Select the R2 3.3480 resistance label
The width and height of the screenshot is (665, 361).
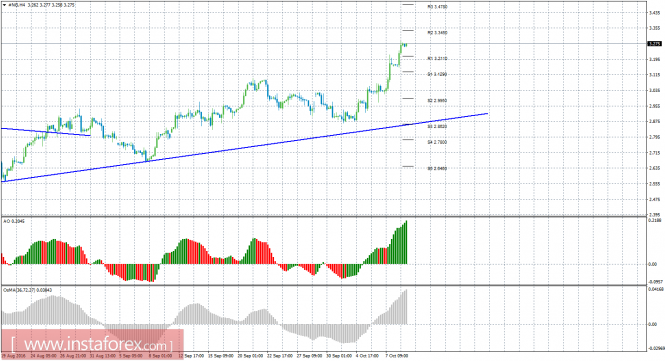(x=437, y=33)
